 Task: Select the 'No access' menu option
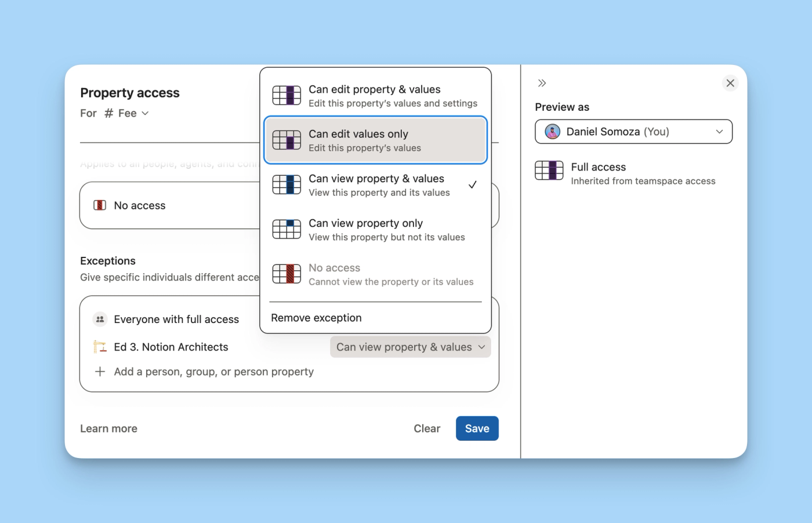(375, 274)
